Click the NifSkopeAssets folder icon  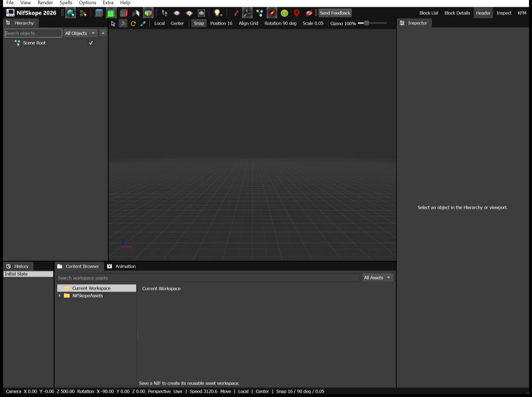tap(67, 296)
